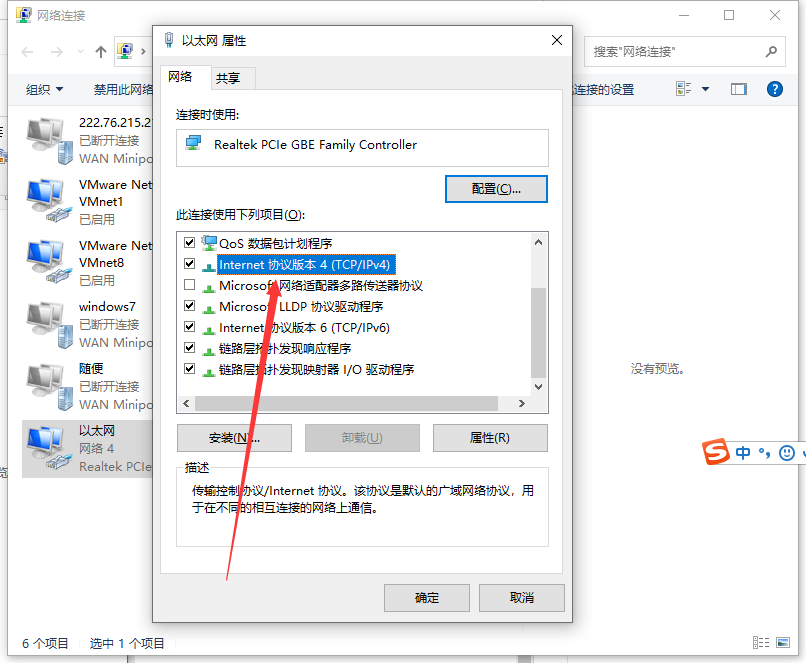Select the VMware VMnet8 adapter icon
Screen dimensions: 806x663
(48, 262)
